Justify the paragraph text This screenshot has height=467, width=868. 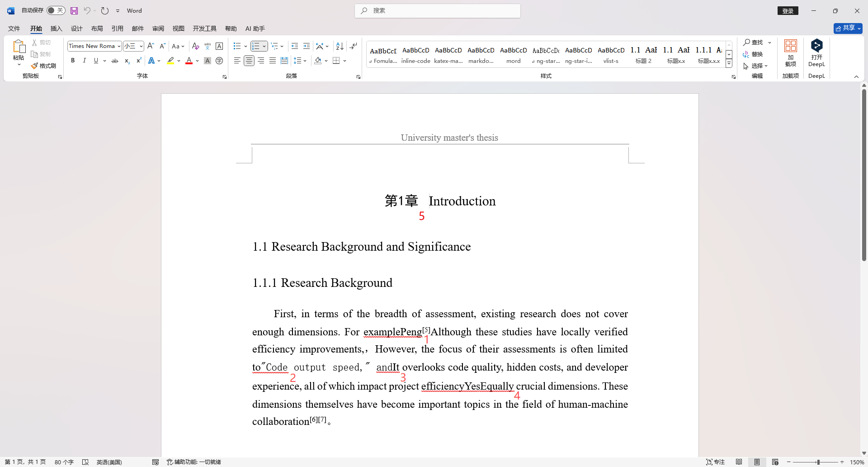tap(273, 61)
